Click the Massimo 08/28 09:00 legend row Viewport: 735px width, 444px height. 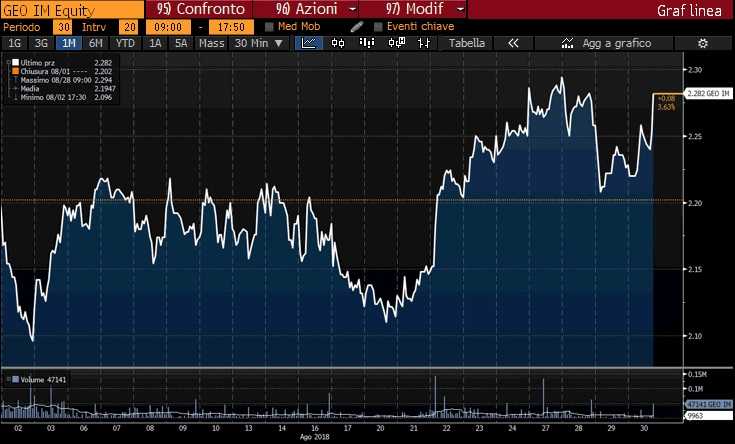pos(63,80)
